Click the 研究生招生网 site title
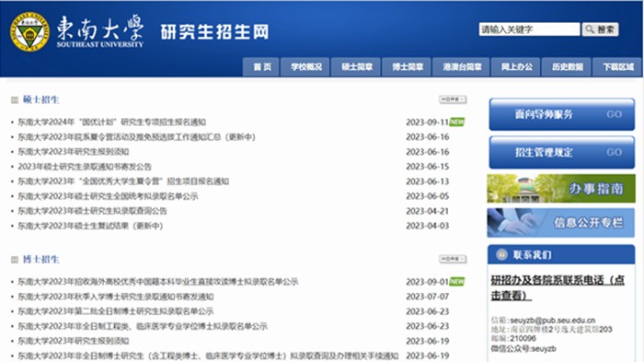This screenshot has height=362, width=644. [214, 31]
